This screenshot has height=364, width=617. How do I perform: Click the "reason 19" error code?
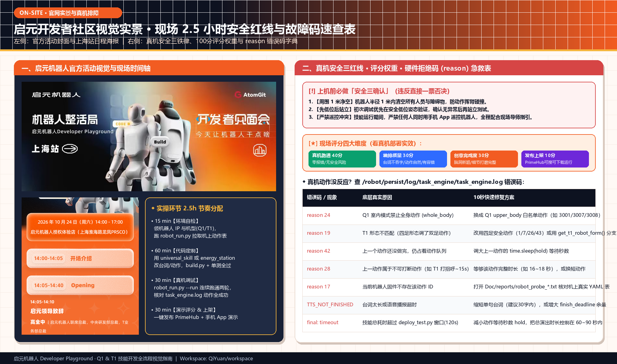point(318,233)
